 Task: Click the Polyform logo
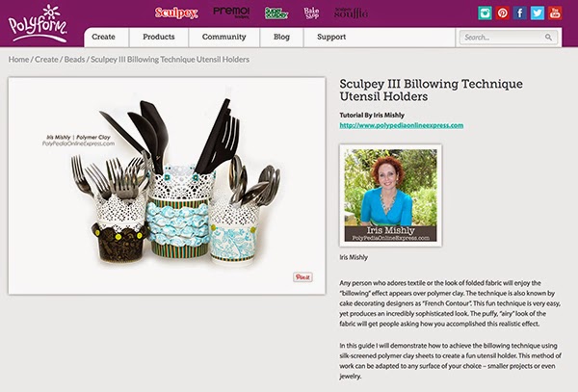point(38,23)
